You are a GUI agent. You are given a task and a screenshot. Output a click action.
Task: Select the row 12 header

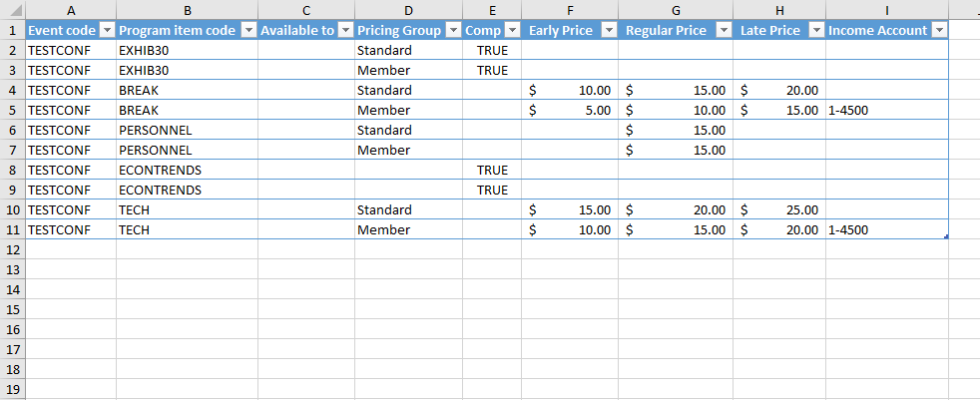12,249
